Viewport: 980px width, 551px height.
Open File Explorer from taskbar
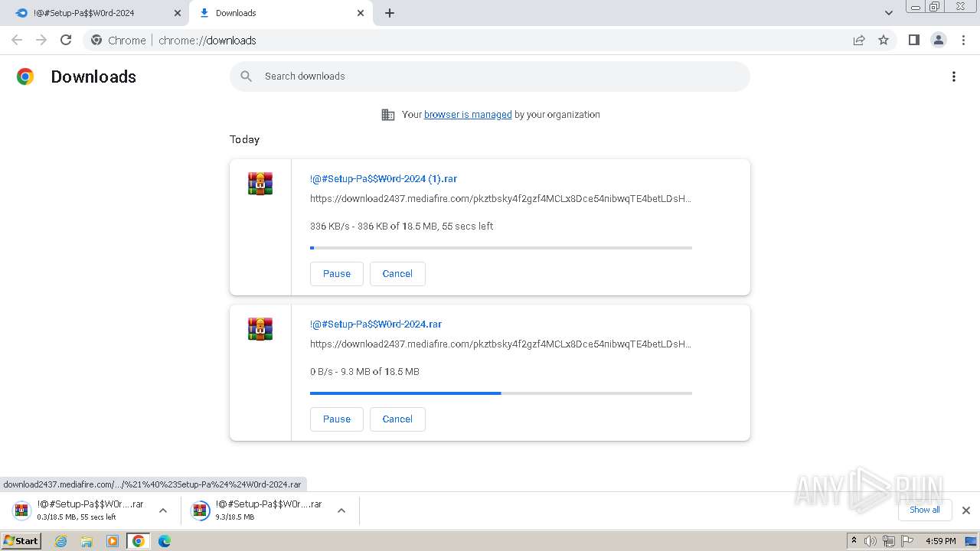tap(87, 541)
